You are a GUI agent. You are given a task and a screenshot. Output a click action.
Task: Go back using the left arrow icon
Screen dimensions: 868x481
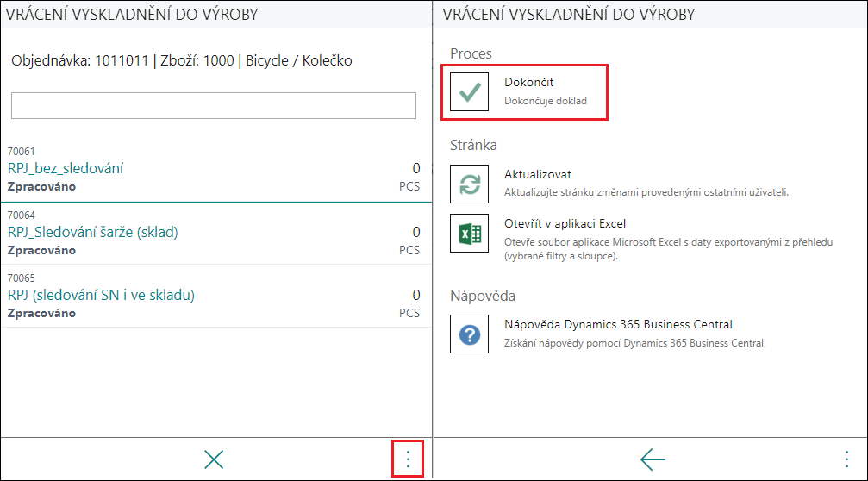(x=653, y=459)
